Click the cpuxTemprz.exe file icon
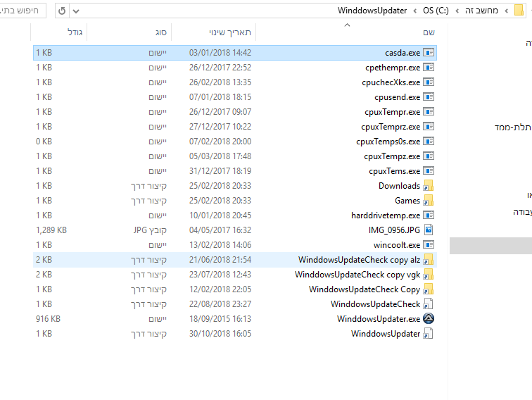 pos(429,127)
